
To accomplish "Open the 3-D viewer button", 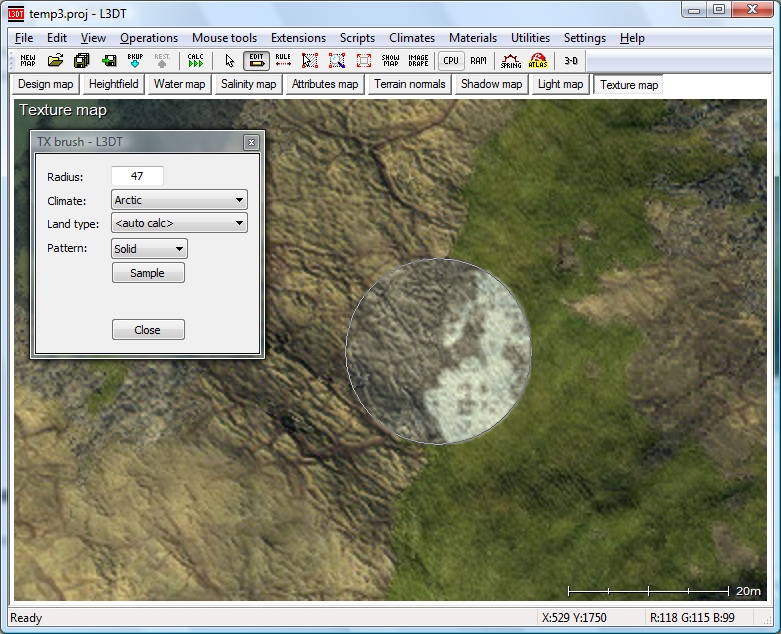I will [571, 61].
